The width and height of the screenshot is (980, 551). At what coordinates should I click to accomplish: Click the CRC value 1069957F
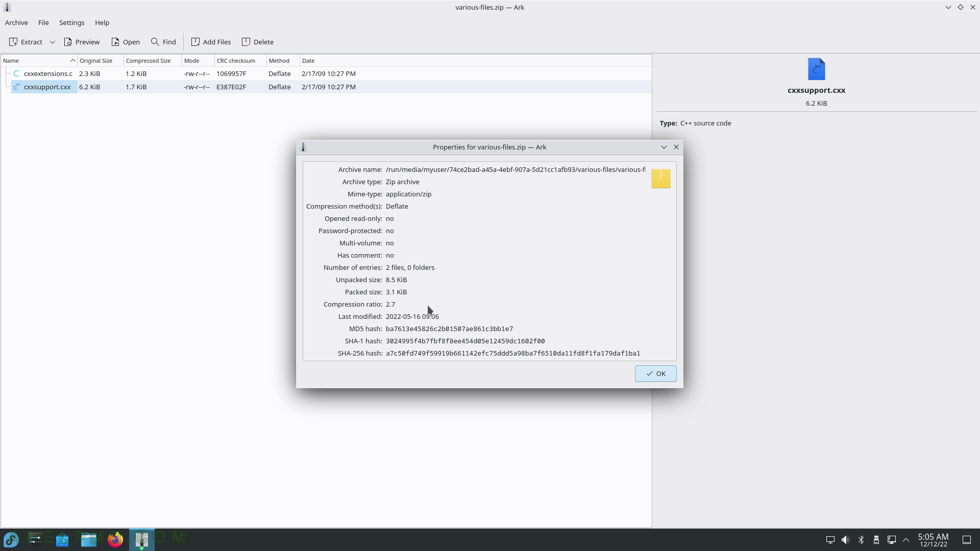[231, 73]
